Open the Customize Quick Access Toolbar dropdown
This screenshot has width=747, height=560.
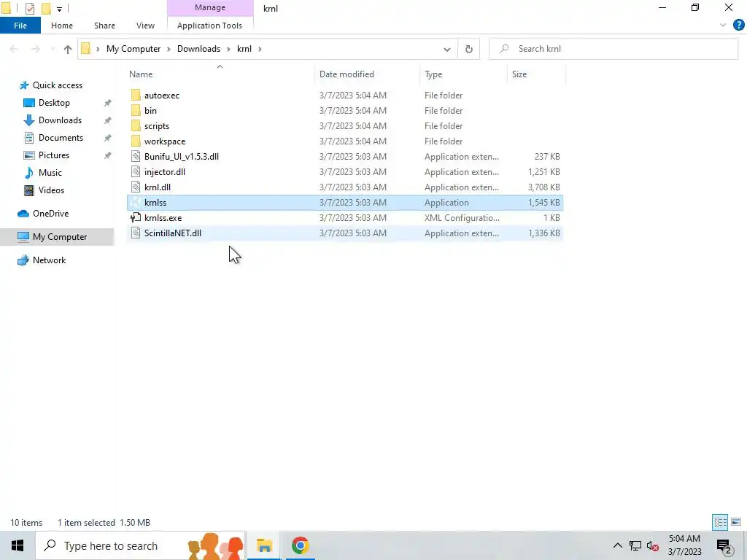click(x=60, y=9)
